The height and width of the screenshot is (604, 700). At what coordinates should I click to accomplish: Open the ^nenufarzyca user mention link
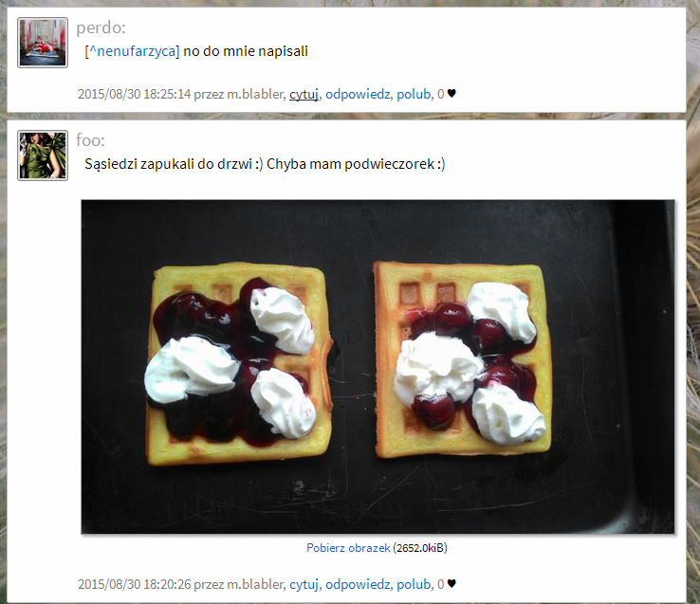click(132, 51)
